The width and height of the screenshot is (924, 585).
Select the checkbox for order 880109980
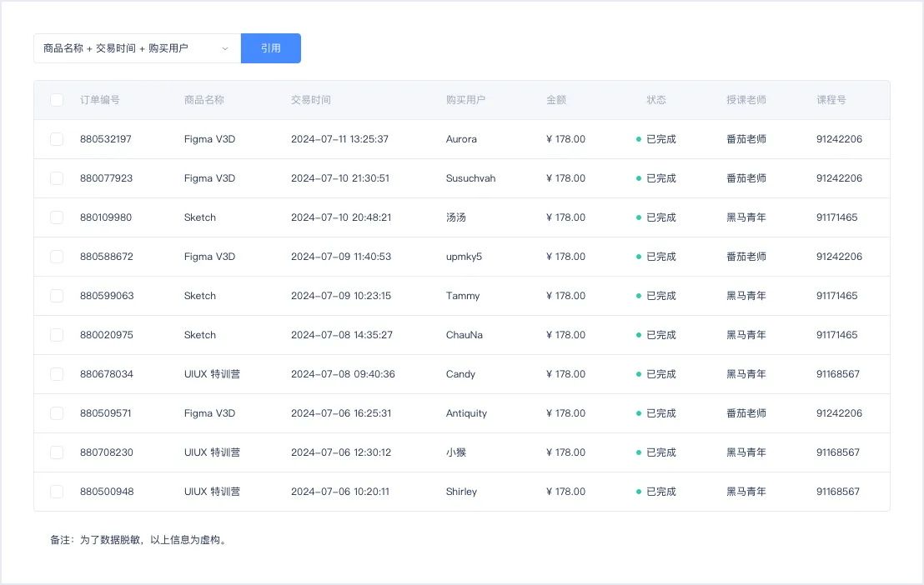[x=57, y=217]
